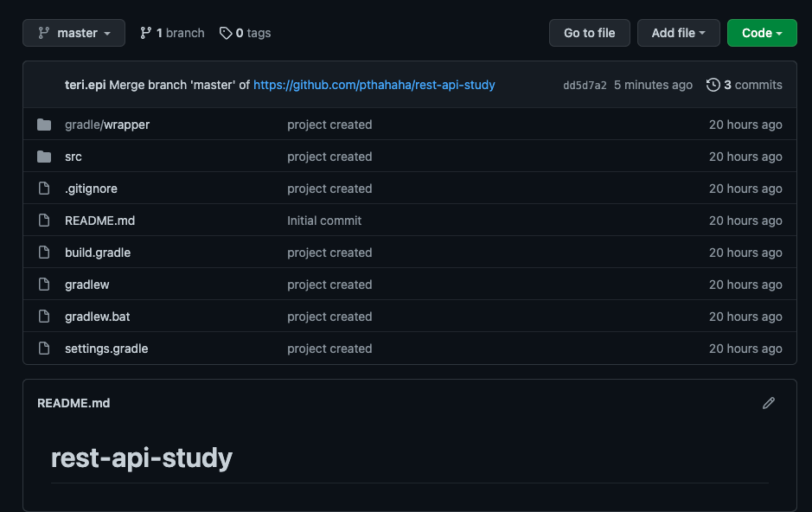
Task: Open the master branch dropdown
Action: click(x=74, y=33)
